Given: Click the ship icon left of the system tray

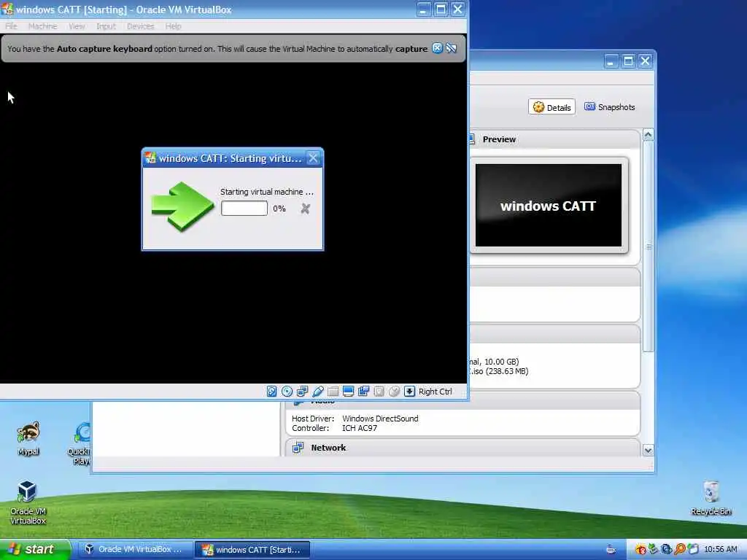Looking at the screenshot, I should click(x=611, y=550).
